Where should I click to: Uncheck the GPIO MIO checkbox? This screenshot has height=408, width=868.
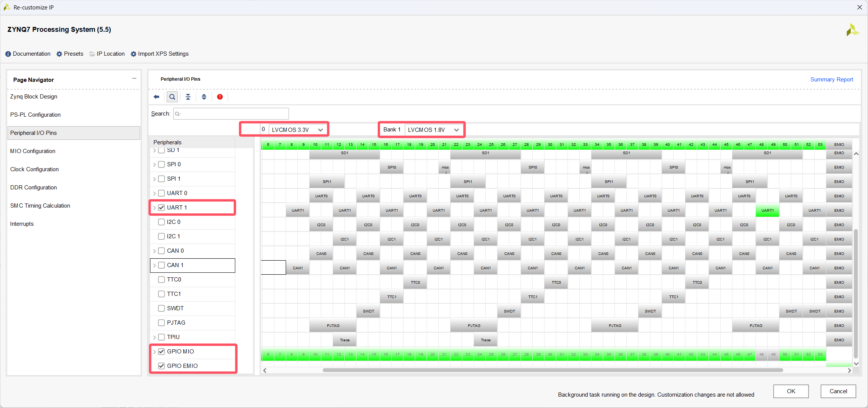click(x=161, y=352)
